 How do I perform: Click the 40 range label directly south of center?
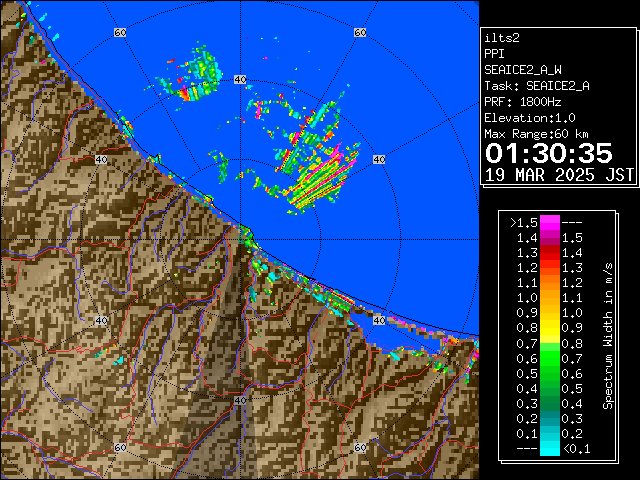pos(240,400)
